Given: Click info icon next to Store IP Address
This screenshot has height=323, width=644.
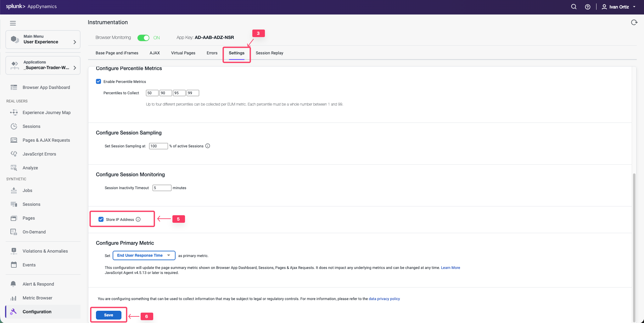Looking at the screenshot, I should pos(138,219).
